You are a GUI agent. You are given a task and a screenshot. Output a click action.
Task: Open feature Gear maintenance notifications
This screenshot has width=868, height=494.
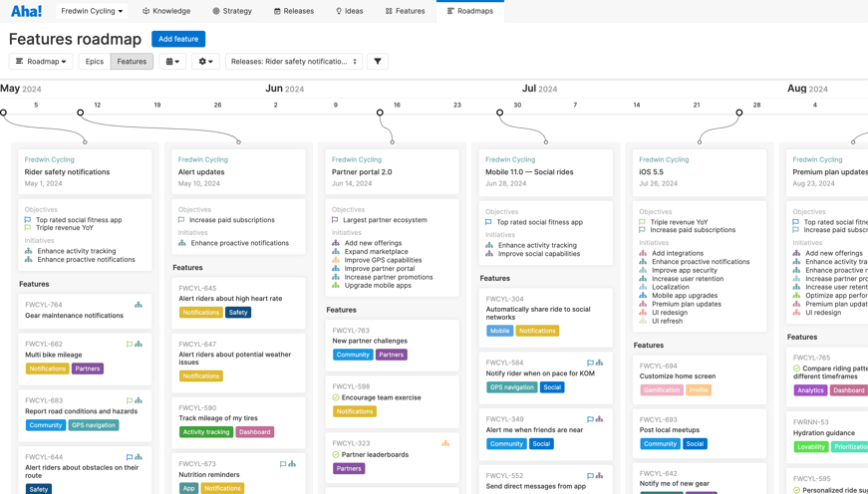pyautogui.click(x=74, y=316)
